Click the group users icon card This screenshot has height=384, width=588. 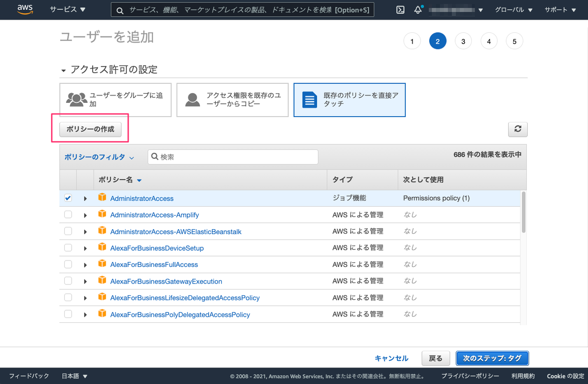click(x=76, y=99)
